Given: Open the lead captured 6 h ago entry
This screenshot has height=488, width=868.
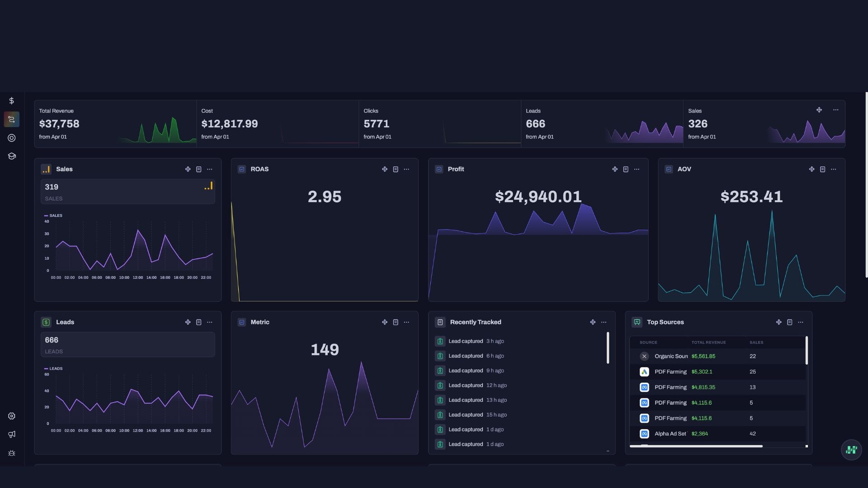Looking at the screenshot, I should click(x=469, y=356).
